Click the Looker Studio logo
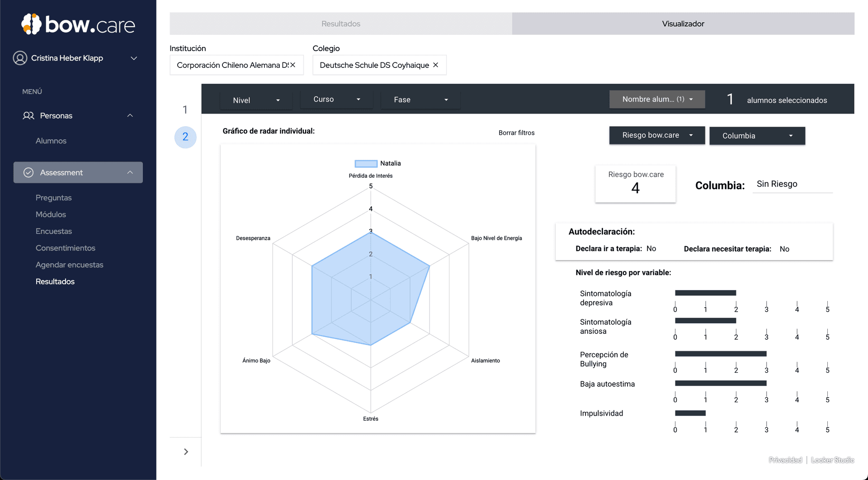 833,460
